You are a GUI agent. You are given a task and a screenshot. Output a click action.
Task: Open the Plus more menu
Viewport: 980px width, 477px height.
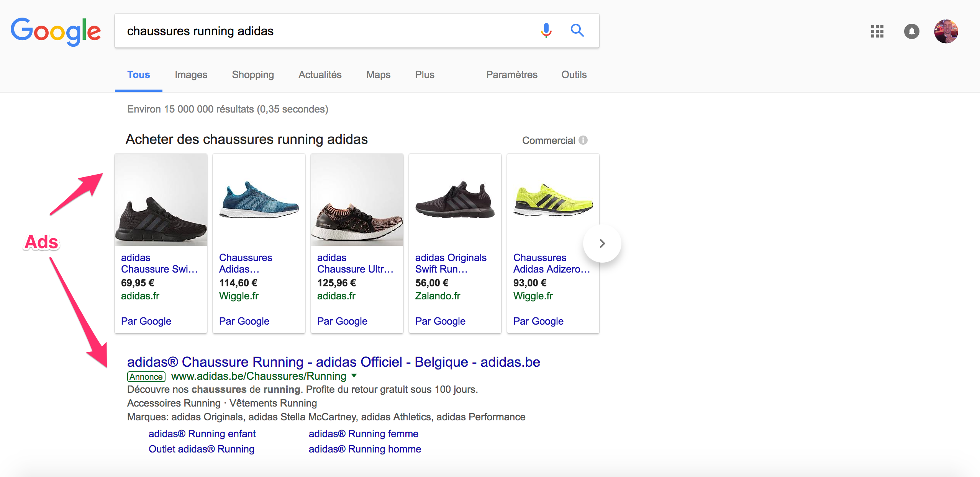point(424,75)
